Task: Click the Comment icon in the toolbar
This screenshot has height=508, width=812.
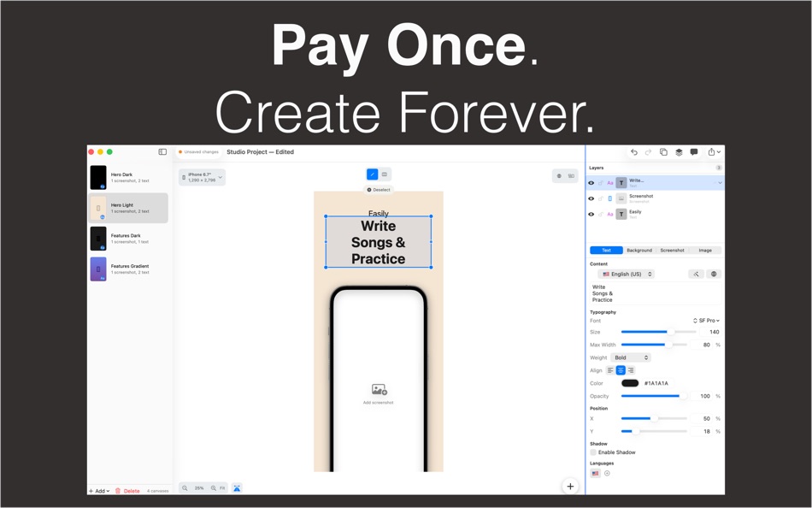Action: tap(693, 153)
